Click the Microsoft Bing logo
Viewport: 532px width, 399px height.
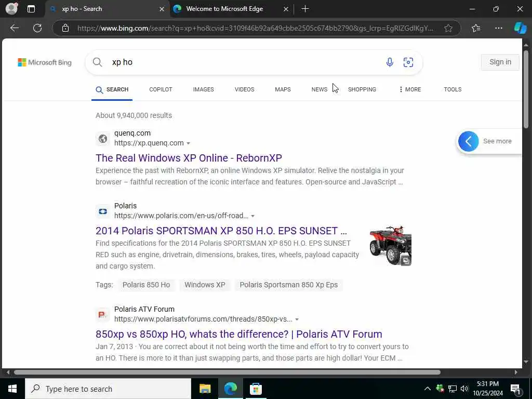[45, 62]
